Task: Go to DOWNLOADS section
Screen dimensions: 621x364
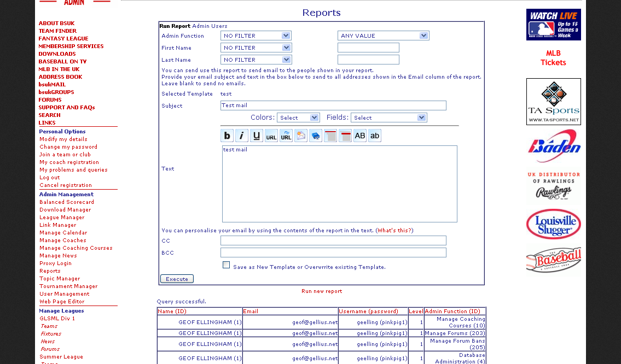Action: point(57,54)
